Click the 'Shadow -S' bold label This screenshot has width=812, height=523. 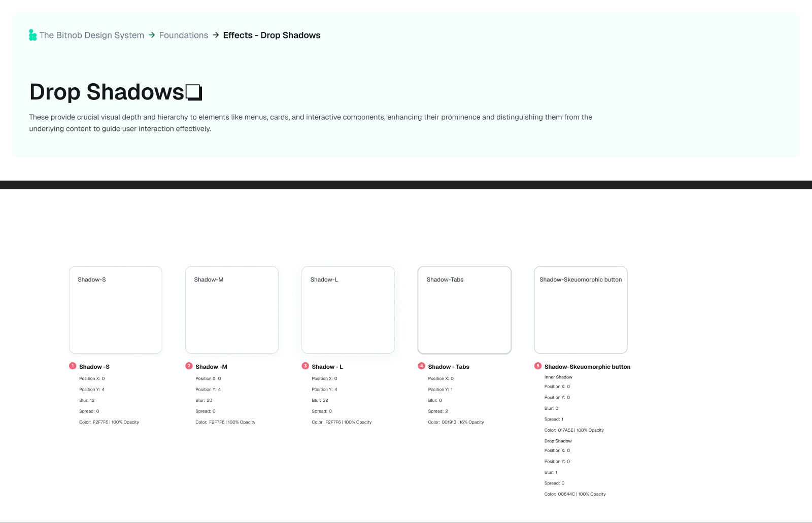coord(94,367)
